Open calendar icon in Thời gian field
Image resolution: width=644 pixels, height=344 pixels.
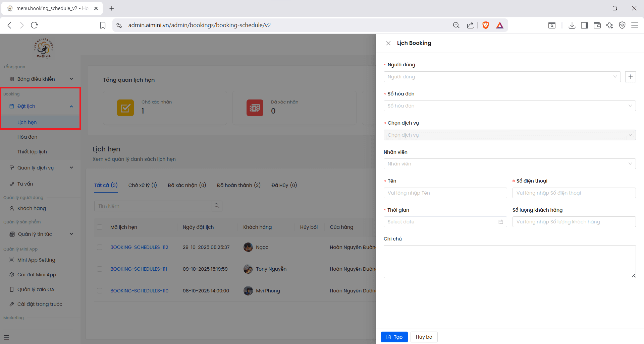click(x=500, y=222)
